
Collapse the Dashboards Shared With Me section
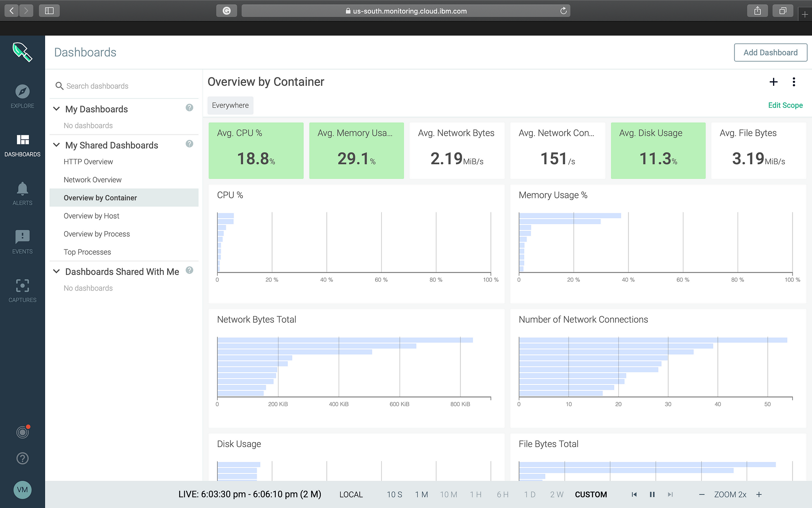click(56, 271)
